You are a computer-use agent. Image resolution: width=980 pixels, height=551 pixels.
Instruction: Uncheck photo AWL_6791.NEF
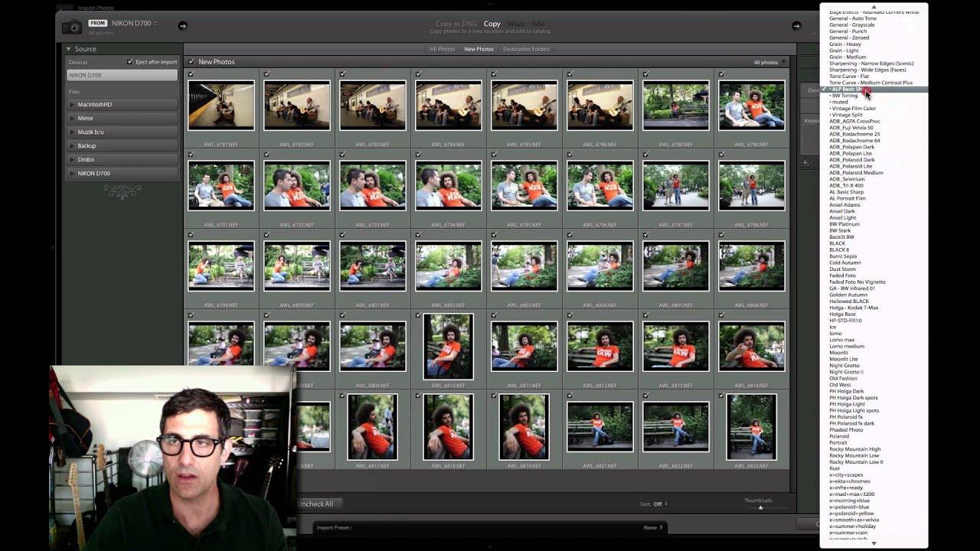pos(191,155)
